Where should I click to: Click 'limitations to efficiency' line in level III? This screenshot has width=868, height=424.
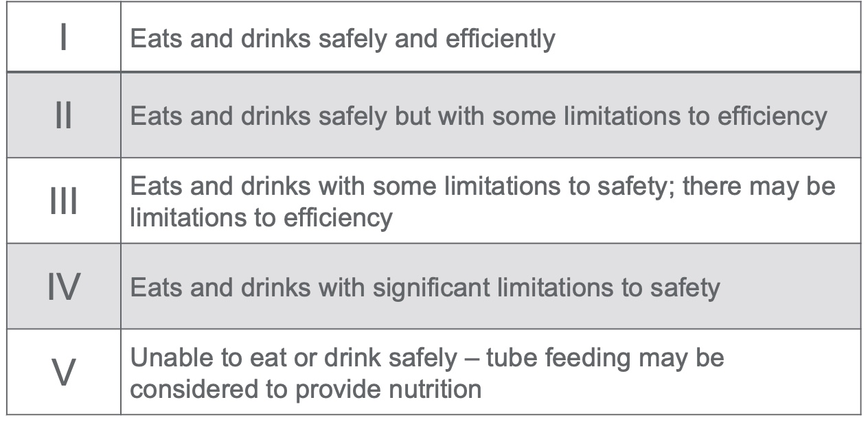262,217
